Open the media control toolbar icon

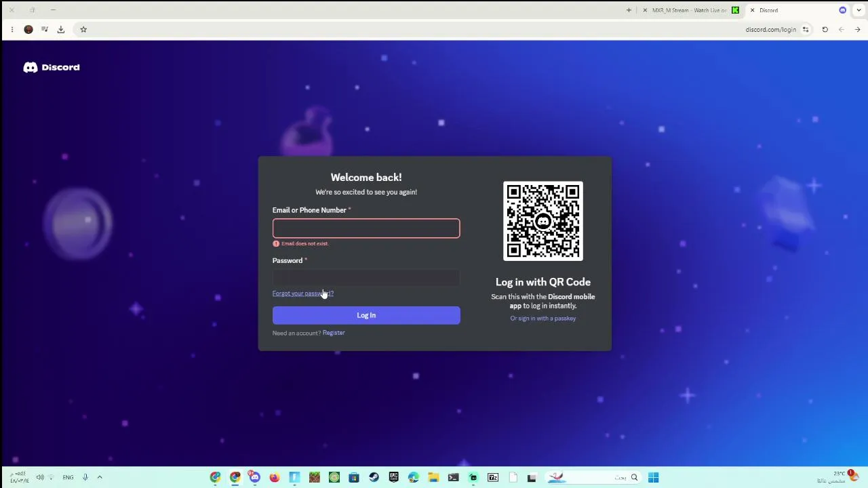[x=45, y=30]
